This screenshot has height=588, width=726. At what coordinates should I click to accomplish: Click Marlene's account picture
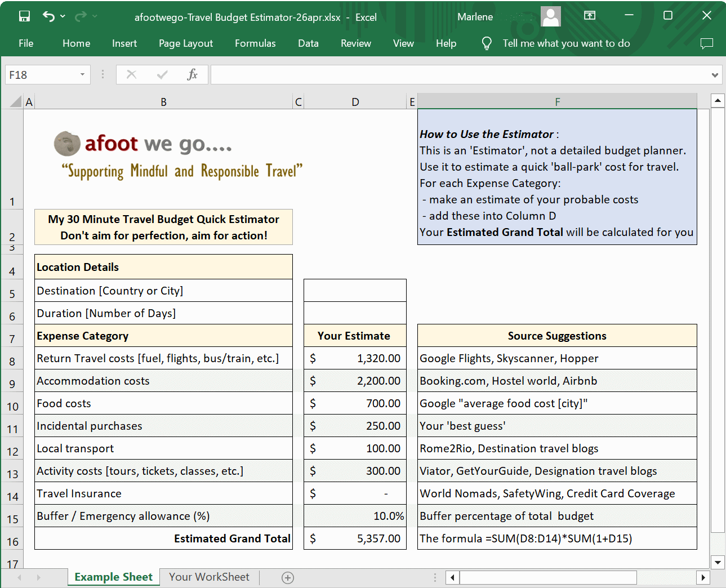550,16
